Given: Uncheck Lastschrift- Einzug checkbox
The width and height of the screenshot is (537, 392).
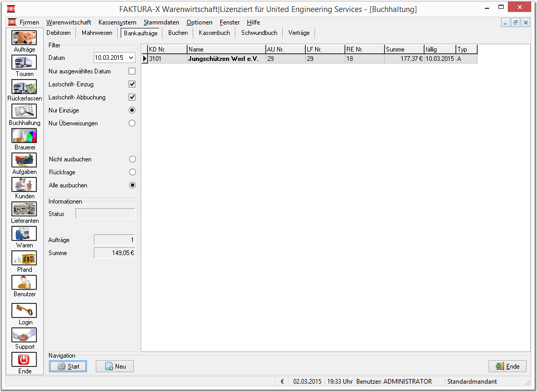Looking at the screenshot, I should (132, 84).
